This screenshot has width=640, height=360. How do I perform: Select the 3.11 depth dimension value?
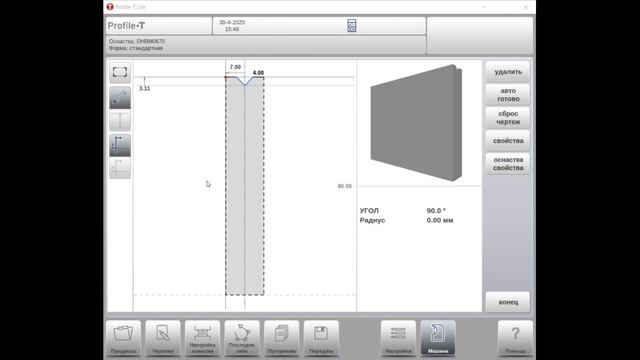pyautogui.click(x=144, y=88)
